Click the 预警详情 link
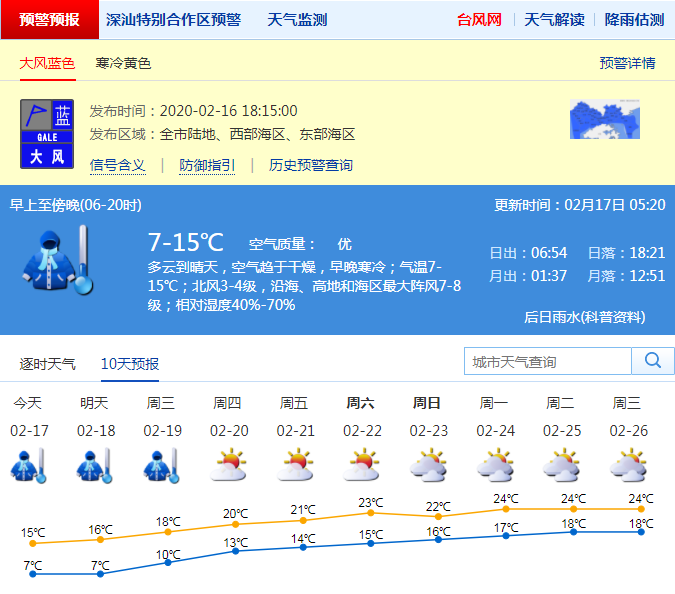This screenshot has width=675, height=594. point(627,63)
